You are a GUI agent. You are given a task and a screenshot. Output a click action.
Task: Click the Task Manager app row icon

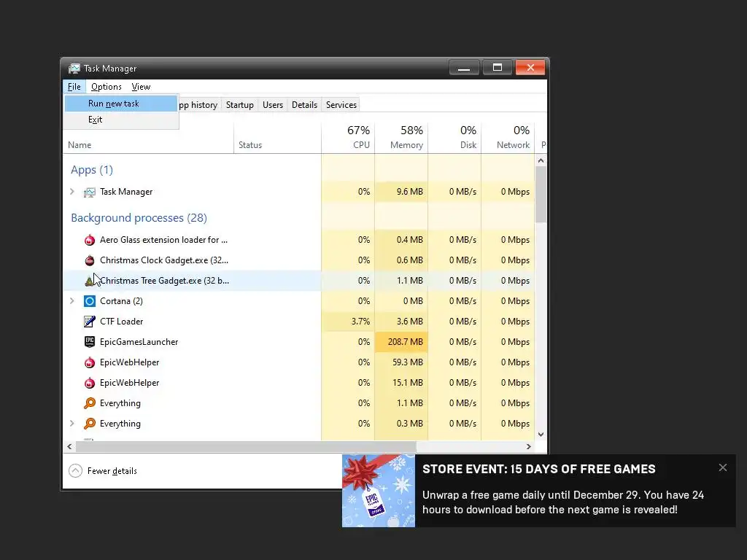coord(89,192)
